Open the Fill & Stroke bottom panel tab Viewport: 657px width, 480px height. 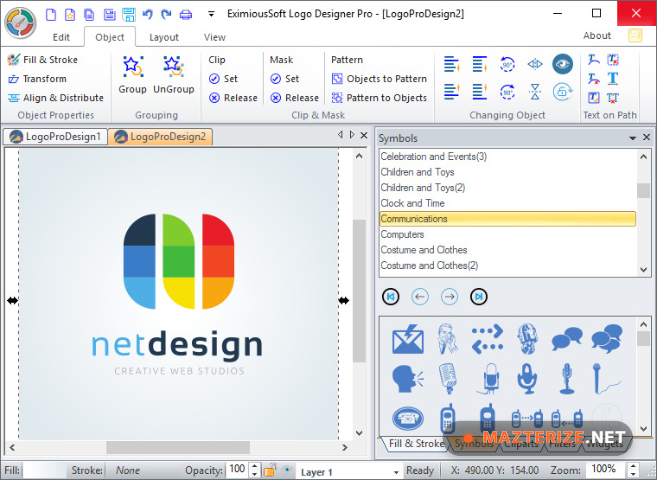point(416,444)
